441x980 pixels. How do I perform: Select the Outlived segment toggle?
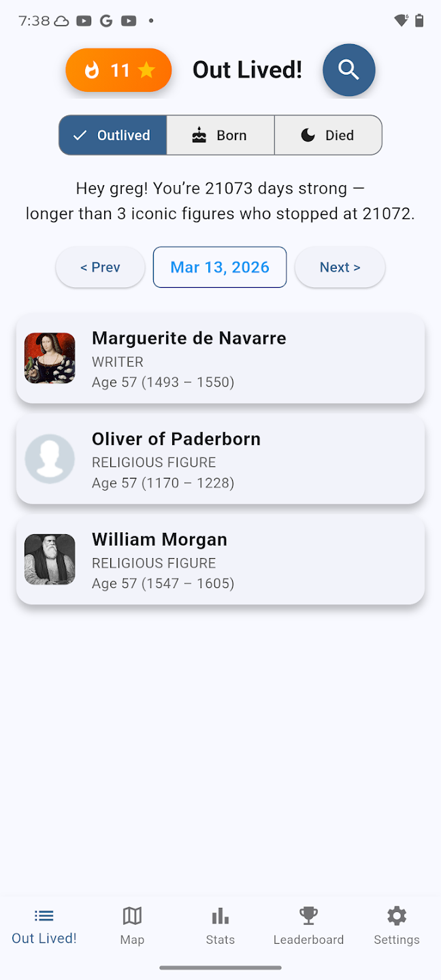click(x=113, y=135)
